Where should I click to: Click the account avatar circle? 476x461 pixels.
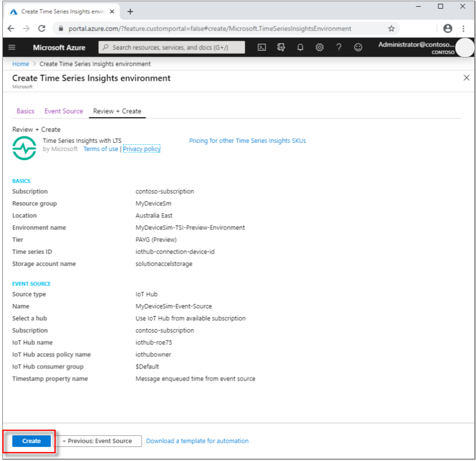[x=464, y=48]
